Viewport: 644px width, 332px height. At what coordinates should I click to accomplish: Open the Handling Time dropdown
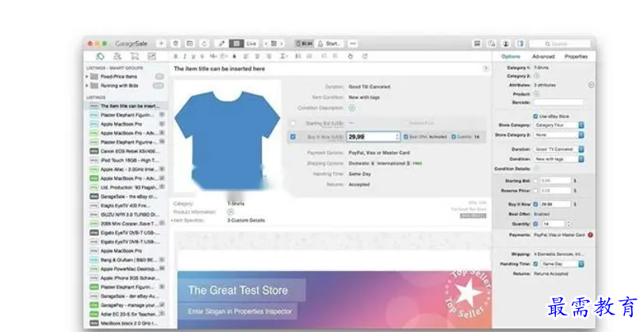pyautogui.click(x=562, y=264)
